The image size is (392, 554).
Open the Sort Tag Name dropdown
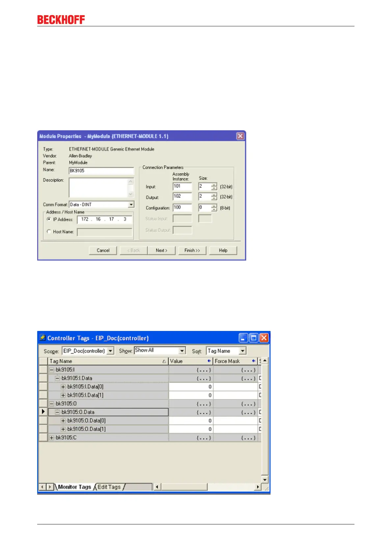point(243,351)
